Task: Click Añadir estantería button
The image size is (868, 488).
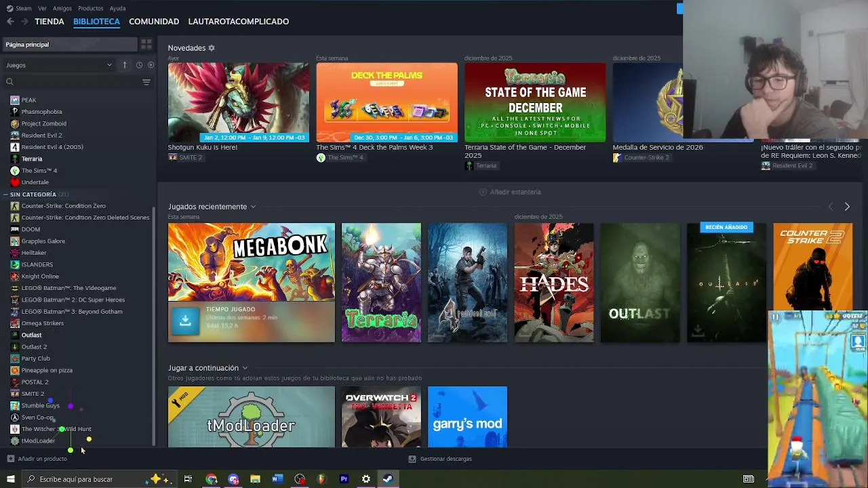Action: [x=510, y=192]
